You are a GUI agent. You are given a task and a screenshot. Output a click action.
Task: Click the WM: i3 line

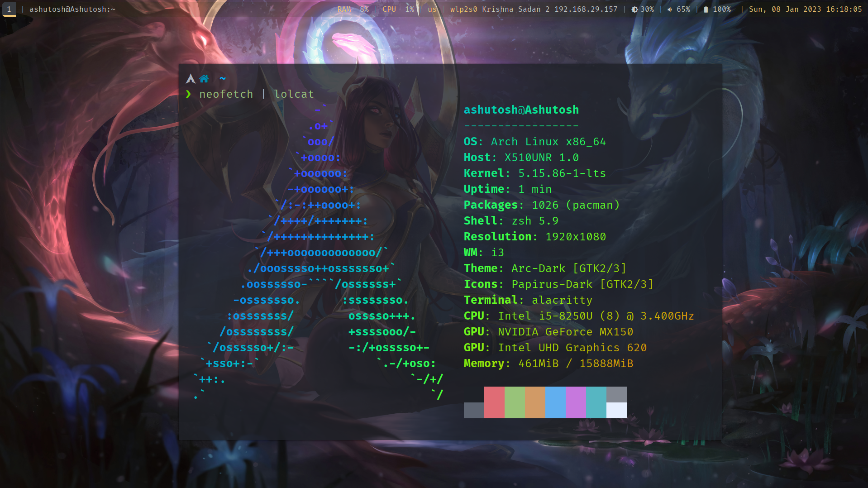click(484, 253)
